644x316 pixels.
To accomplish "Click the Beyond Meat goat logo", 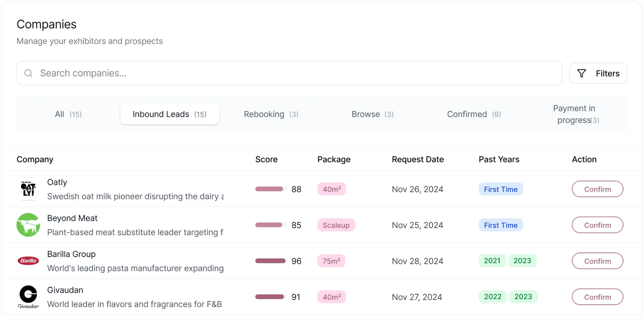I will tap(28, 225).
